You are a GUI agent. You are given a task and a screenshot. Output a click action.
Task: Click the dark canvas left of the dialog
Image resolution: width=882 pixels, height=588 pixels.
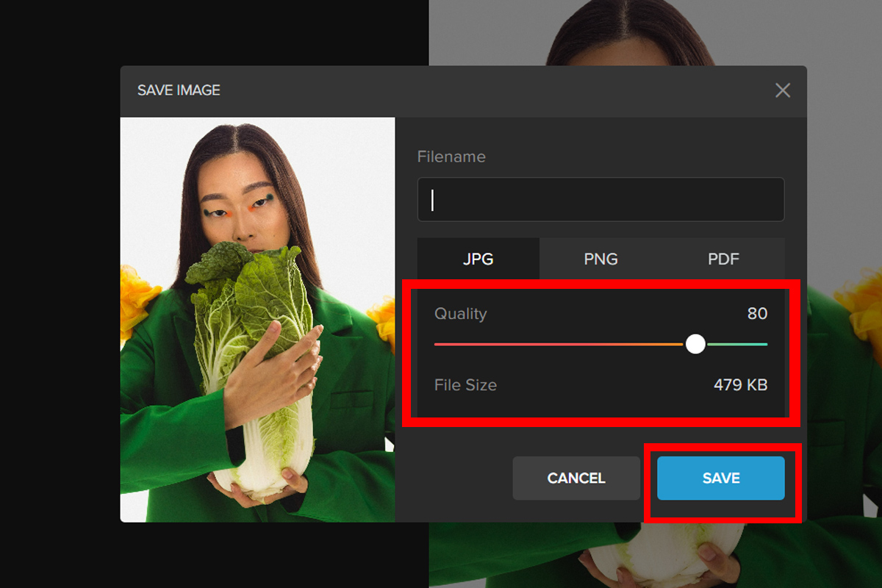pyautogui.click(x=59, y=294)
